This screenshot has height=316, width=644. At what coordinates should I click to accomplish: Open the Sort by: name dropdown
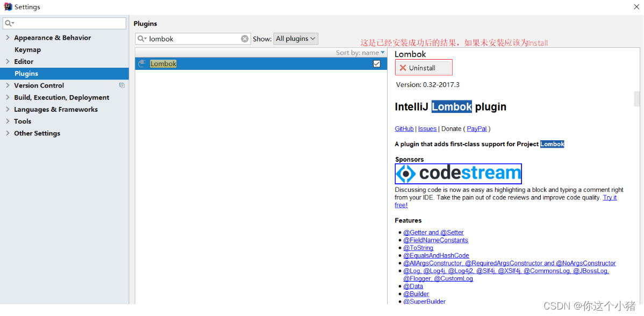(x=360, y=53)
